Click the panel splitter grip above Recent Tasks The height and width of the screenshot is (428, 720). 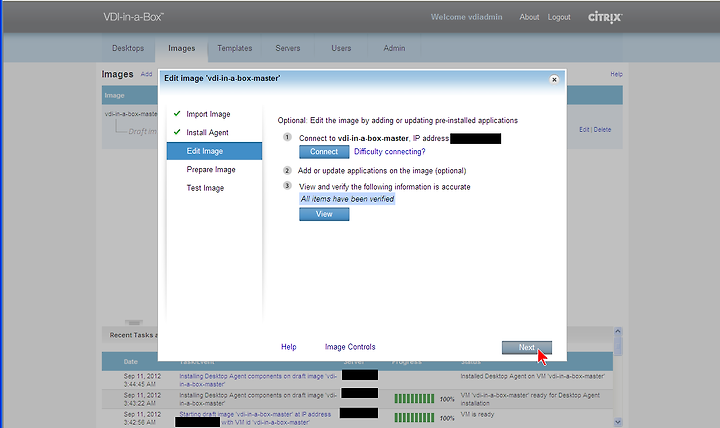click(134, 322)
